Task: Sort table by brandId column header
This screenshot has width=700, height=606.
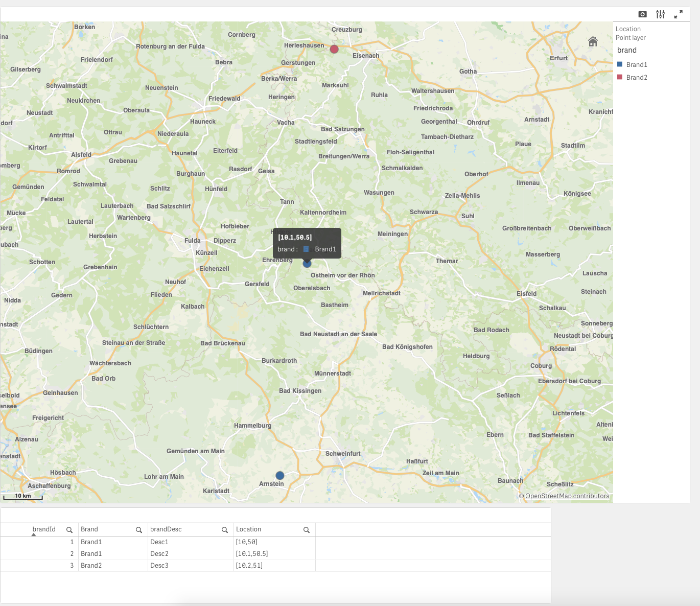Action: [44, 529]
